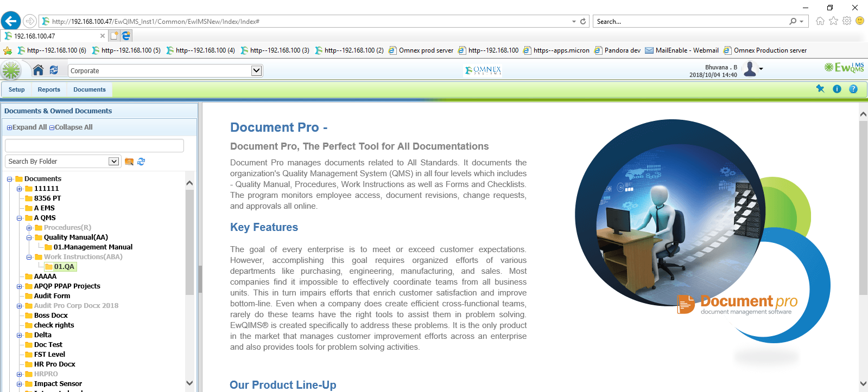Expand the Delta folder
Screen dimensions: 868x392
click(x=19, y=335)
